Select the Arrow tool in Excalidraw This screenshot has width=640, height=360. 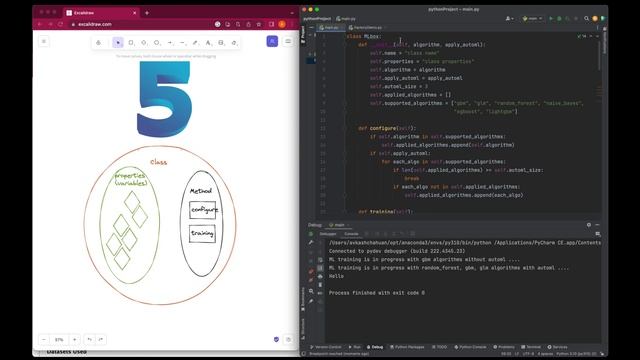[x=170, y=42]
